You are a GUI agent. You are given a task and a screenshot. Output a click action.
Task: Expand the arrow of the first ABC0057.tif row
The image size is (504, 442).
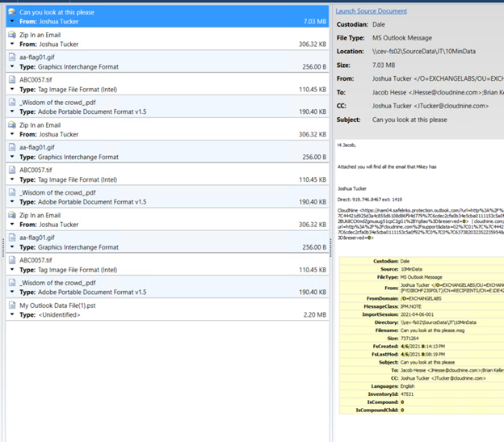[x=12, y=89]
